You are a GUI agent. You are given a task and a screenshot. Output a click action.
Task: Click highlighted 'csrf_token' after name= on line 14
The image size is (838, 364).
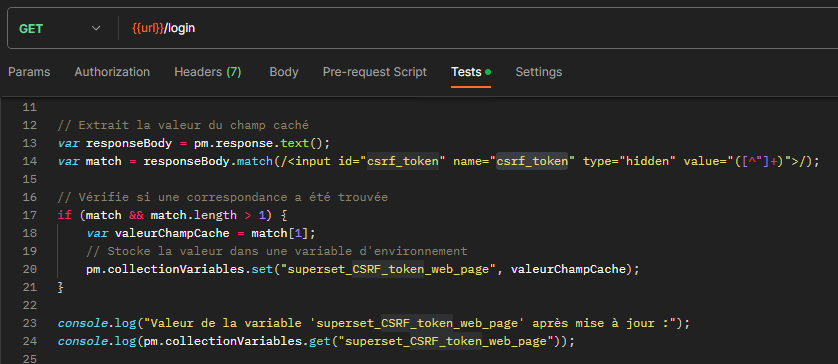(x=532, y=161)
